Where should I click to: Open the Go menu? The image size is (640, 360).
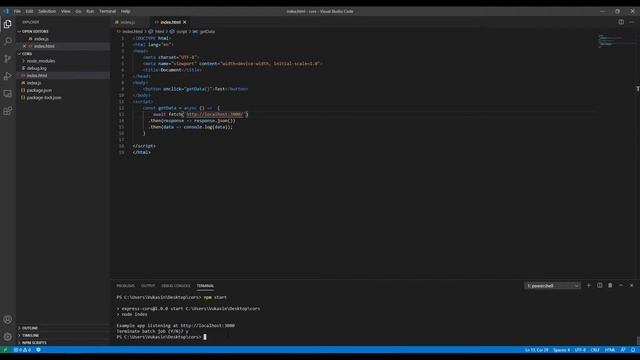78,11
